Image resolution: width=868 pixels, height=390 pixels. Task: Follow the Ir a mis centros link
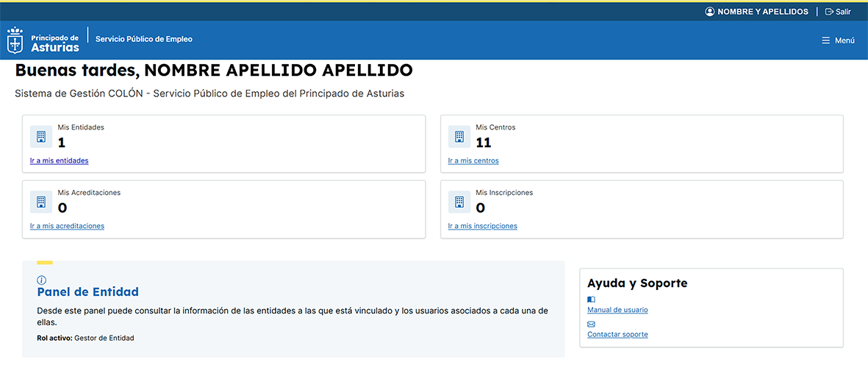point(473,160)
